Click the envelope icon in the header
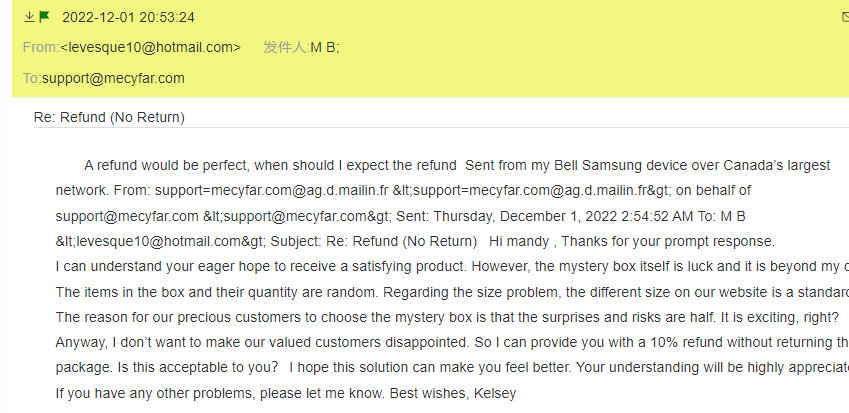Image resolution: width=849 pixels, height=413 pixels. 845,17
